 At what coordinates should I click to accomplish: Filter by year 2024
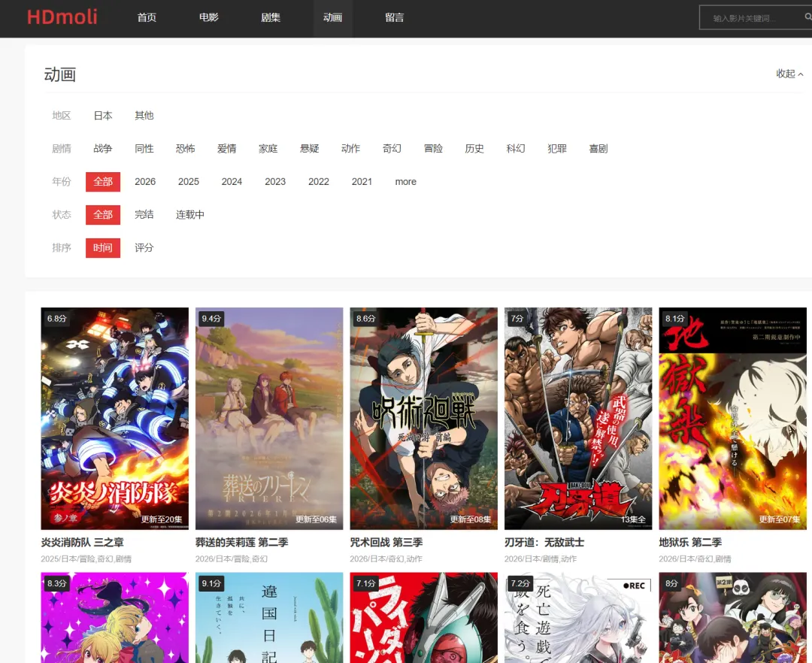click(x=232, y=182)
